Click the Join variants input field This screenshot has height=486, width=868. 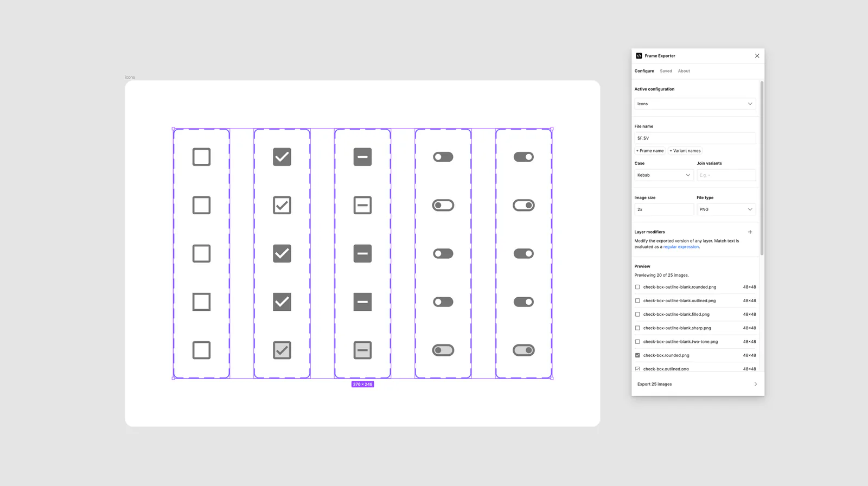pyautogui.click(x=726, y=175)
